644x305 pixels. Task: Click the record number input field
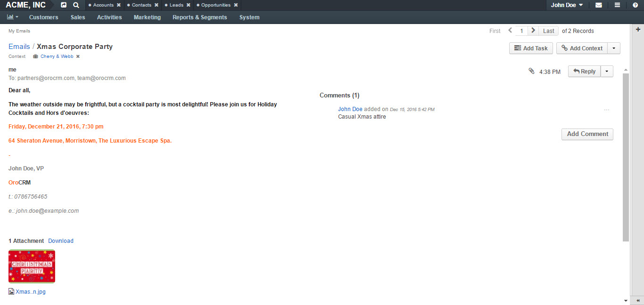tap(521, 31)
